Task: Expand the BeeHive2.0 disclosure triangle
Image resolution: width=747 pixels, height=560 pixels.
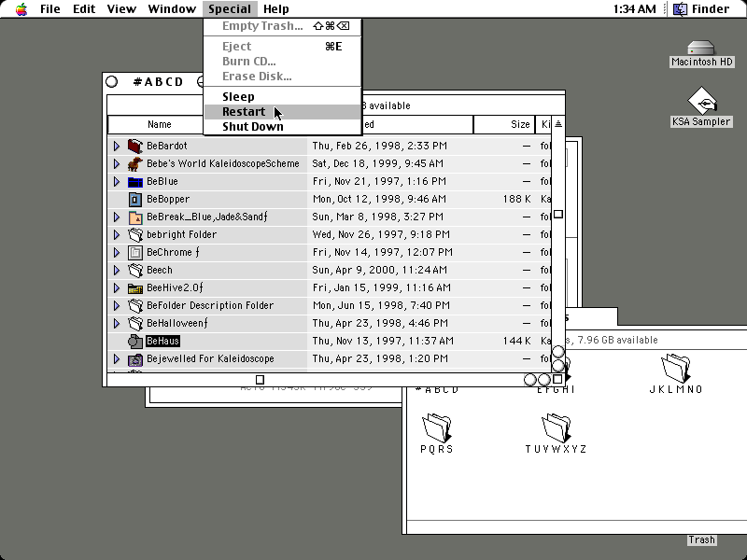Action: [116, 287]
